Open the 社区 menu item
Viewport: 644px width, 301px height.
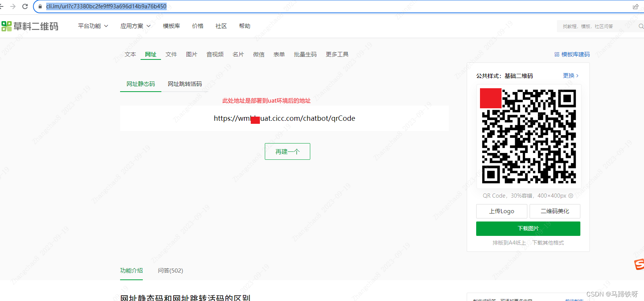coord(221,26)
